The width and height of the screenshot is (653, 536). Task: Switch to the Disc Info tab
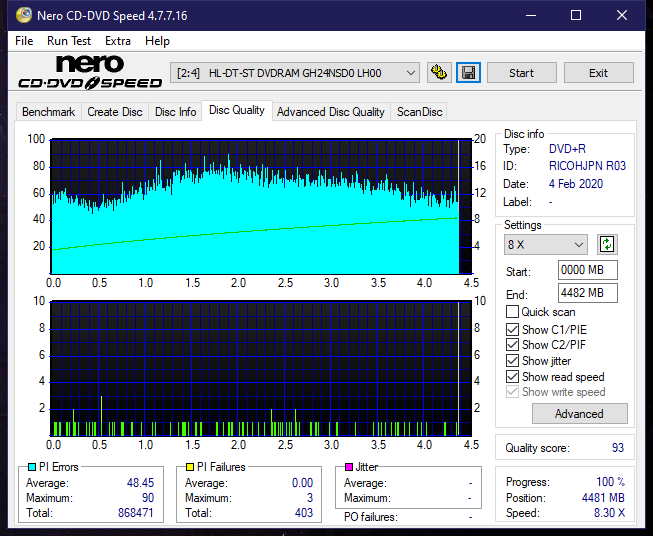(x=175, y=112)
